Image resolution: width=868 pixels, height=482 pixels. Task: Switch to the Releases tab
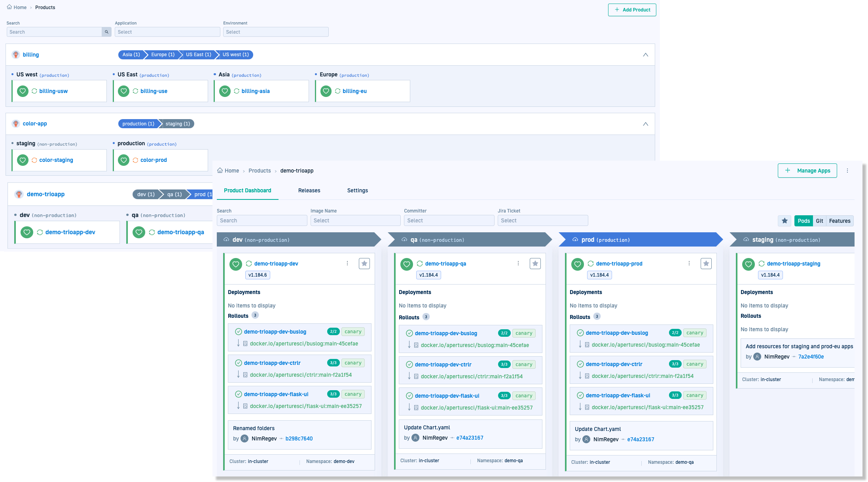(309, 191)
